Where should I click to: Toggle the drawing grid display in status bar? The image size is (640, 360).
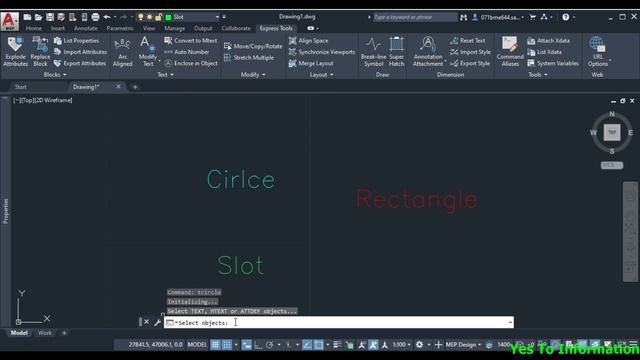[x=215, y=345]
